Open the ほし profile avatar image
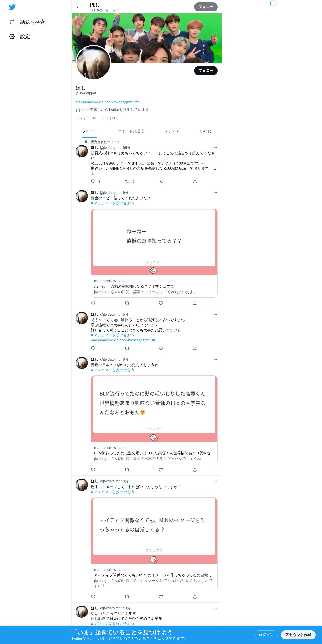Screen dimensions: 322x644 (94, 63)
